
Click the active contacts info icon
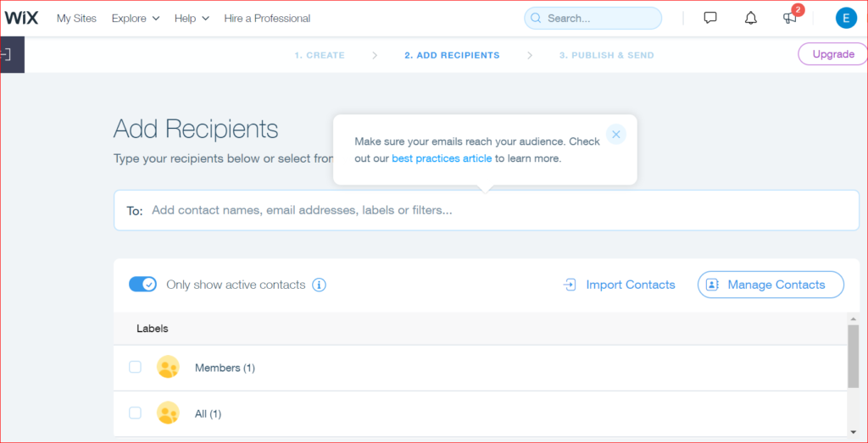tap(319, 285)
